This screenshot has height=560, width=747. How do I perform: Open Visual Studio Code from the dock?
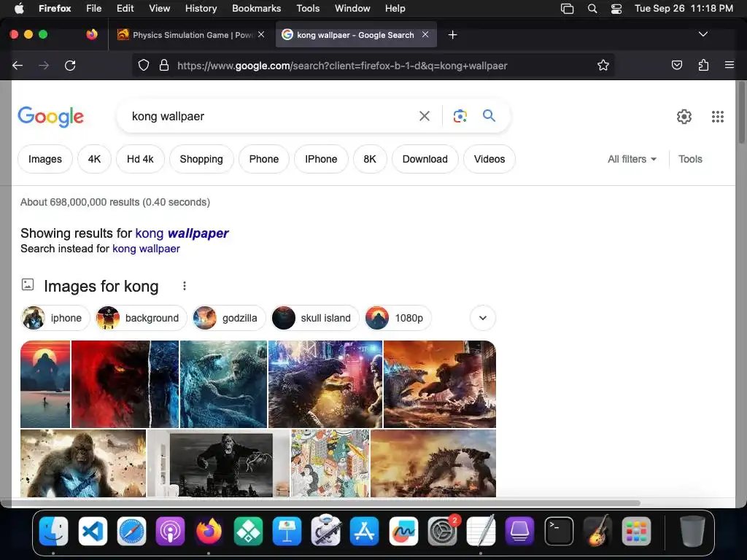93,531
